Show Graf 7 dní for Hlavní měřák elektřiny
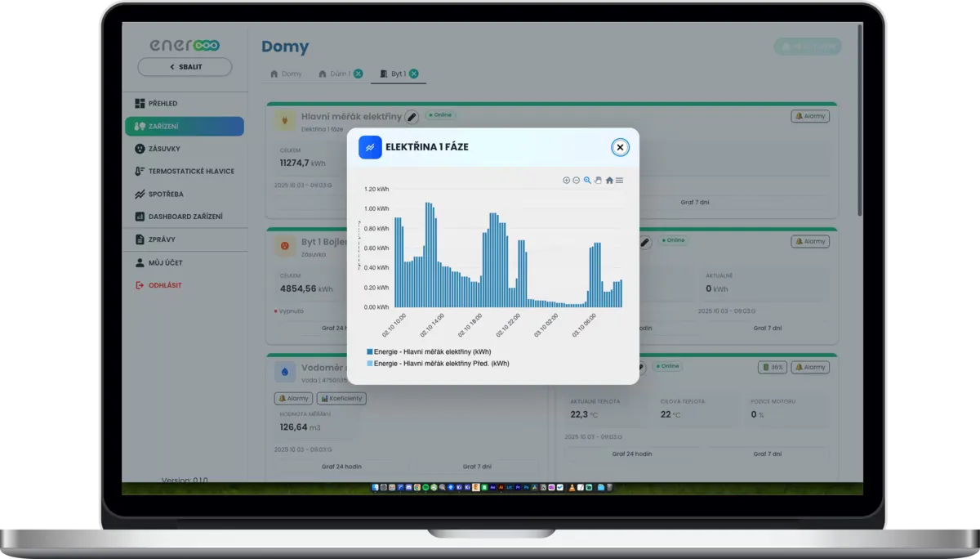 click(696, 202)
